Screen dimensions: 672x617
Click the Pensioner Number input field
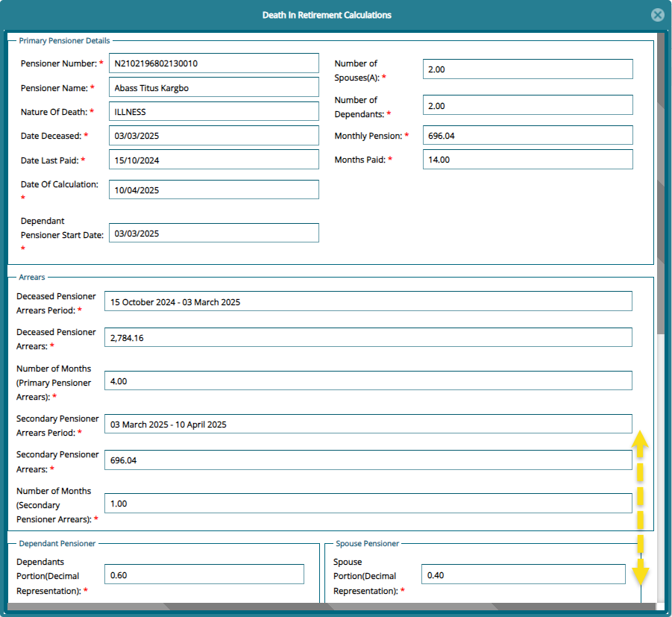coord(214,63)
